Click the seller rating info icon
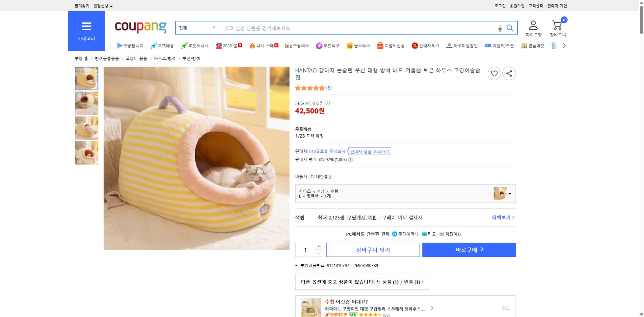Image resolution: width=644 pixels, height=317 pixels. click(x=351, y=159)
